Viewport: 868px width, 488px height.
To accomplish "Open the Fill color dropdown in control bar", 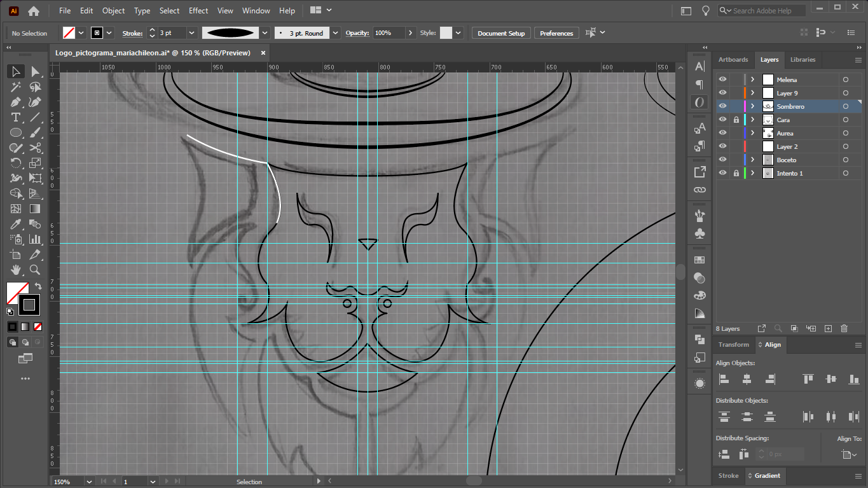I will coord(81,33).
